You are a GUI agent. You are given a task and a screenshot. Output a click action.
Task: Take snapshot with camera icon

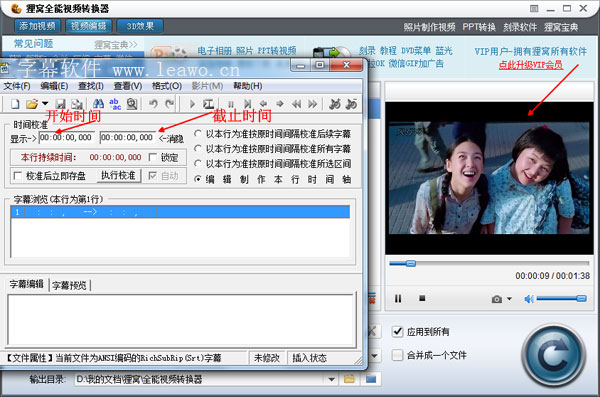[x=497, y=299]
